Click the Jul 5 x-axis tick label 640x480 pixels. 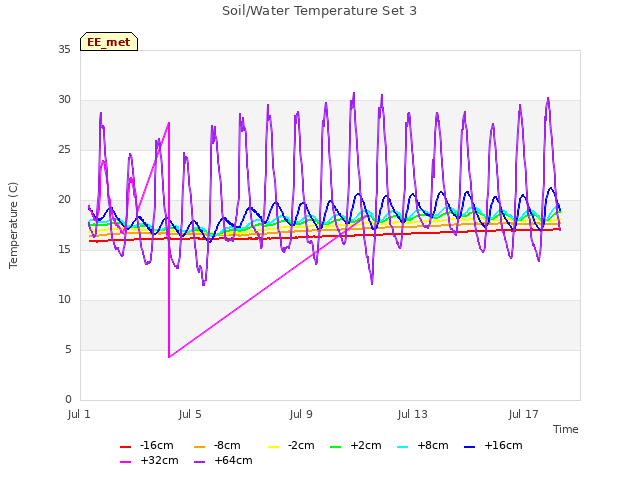pyautogui.click(x=190, y=414)
